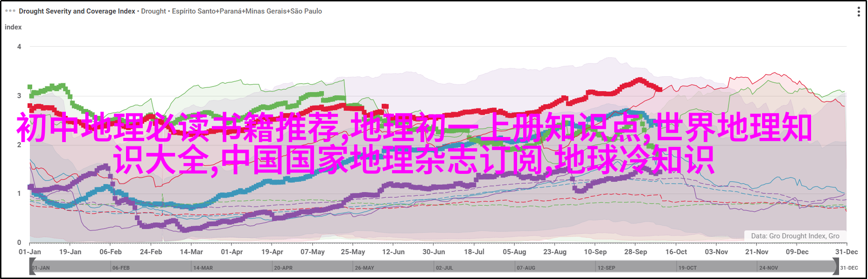Viewport: 868px width, 279px height.
Task: Grab the right handle of the range selector
Action: 835,267
